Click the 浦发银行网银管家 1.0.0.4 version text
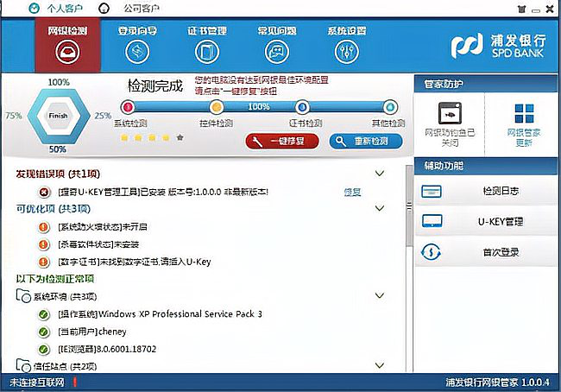This screenshot has height=392, width=561. [497, 383]
